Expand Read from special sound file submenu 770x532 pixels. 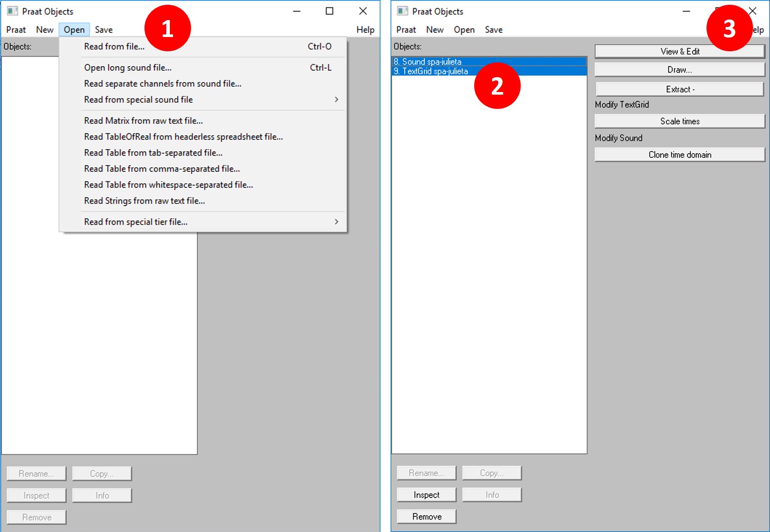203,99
